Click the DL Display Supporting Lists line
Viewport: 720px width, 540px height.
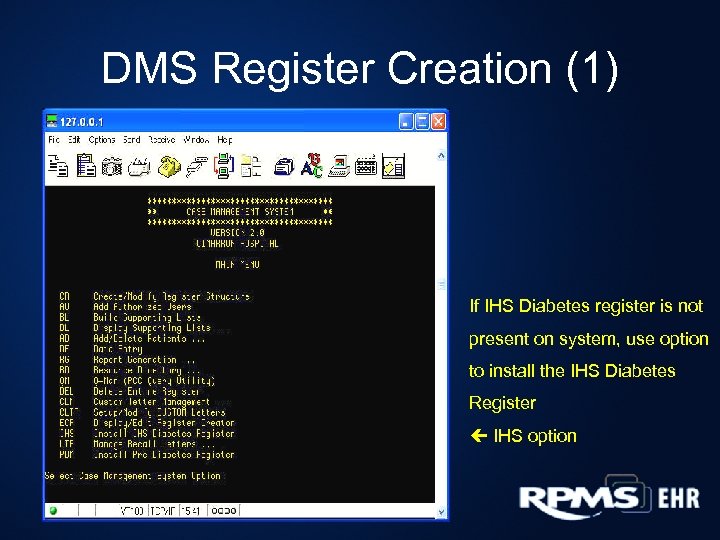[135, 328]
